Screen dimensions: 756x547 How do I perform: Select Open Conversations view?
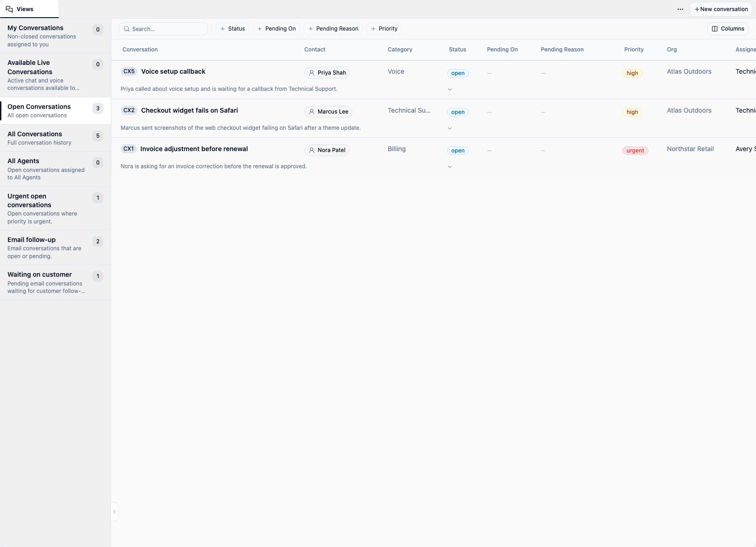pyautogui.click(x=55, y=111)
